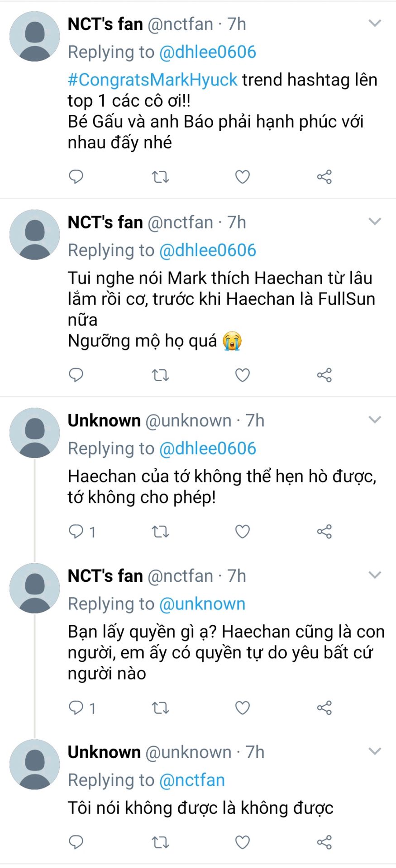
Task: Retweet the tweet about Mark liking Haechan
Action: [160, 375]
